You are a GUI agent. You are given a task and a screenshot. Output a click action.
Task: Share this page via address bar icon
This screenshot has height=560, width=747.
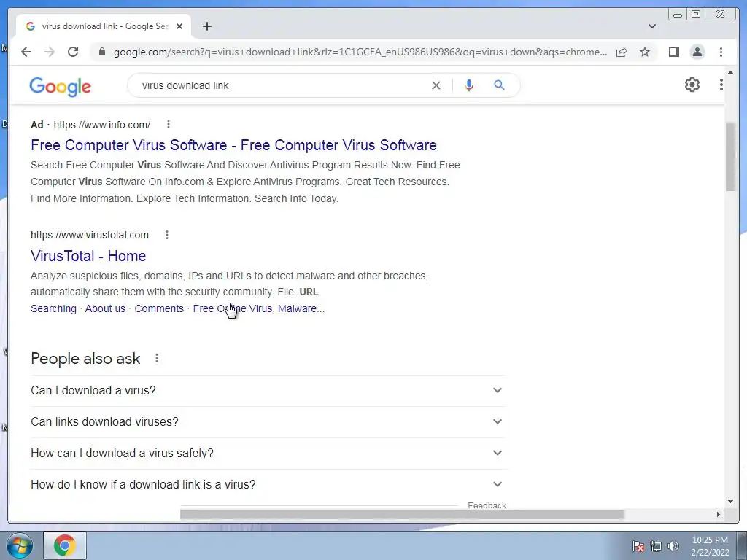point(622,52)
